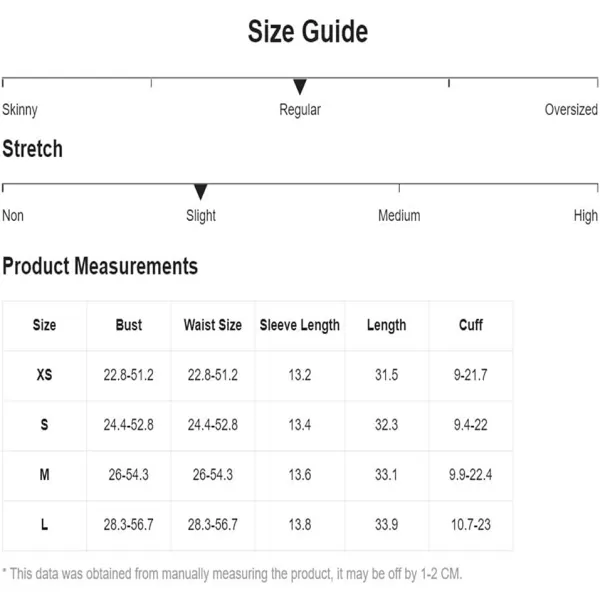
Task: Click the S bust value 24.4-52.8
Action: tap(129, 425)
